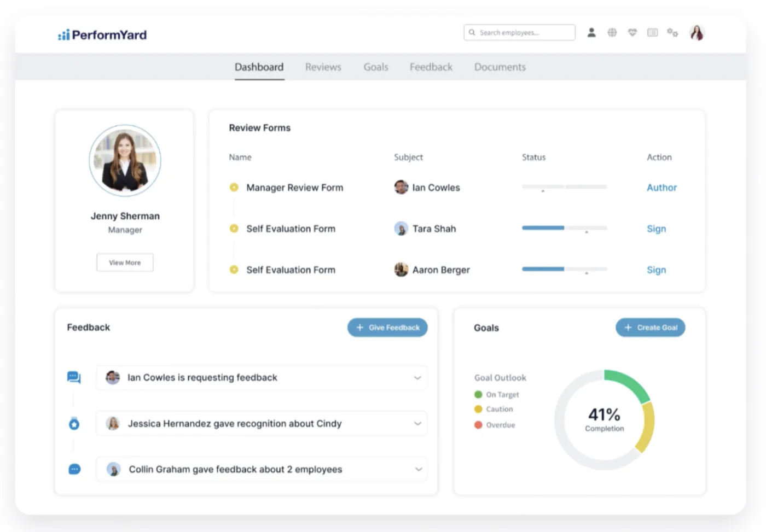The width and height of the screenshot is (766, 532).
Task: Click the Author link for Ian Cowles
Action: 662,188
